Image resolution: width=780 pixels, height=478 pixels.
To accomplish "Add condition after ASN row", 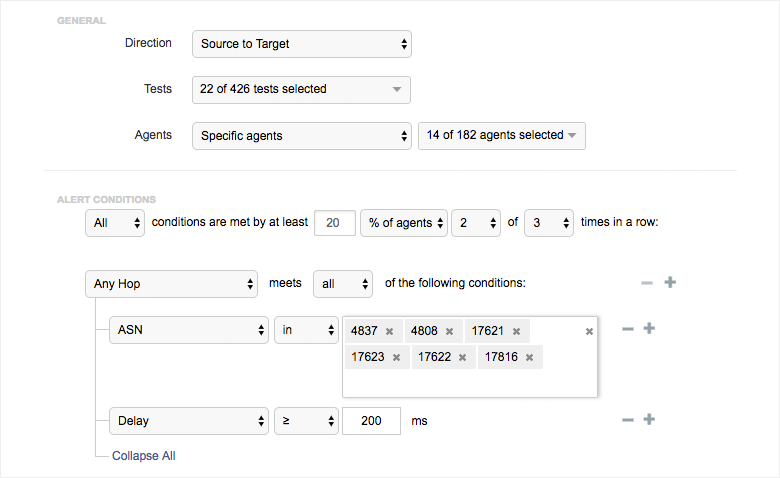I will [649, 329].
